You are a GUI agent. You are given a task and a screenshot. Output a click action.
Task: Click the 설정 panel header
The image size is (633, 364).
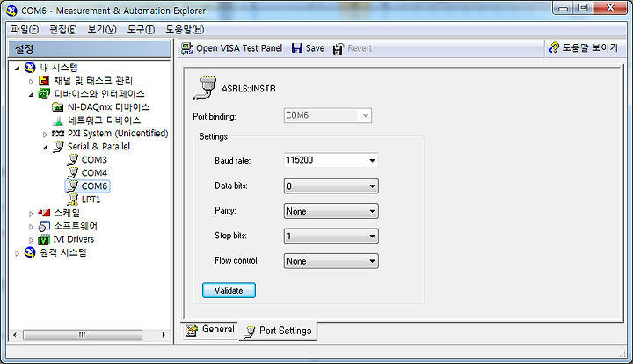[x=90, y=49]
